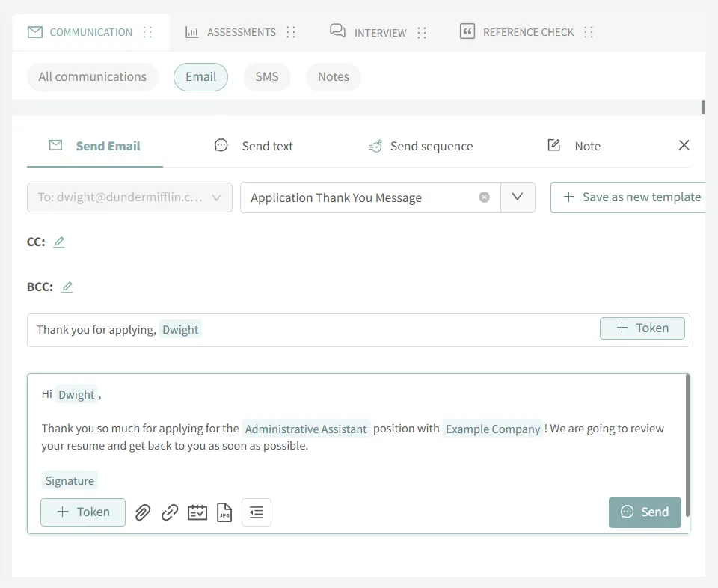Switch to the Interview tab
This screenshot has height=588, width=718.
click(x=379, y=32)
